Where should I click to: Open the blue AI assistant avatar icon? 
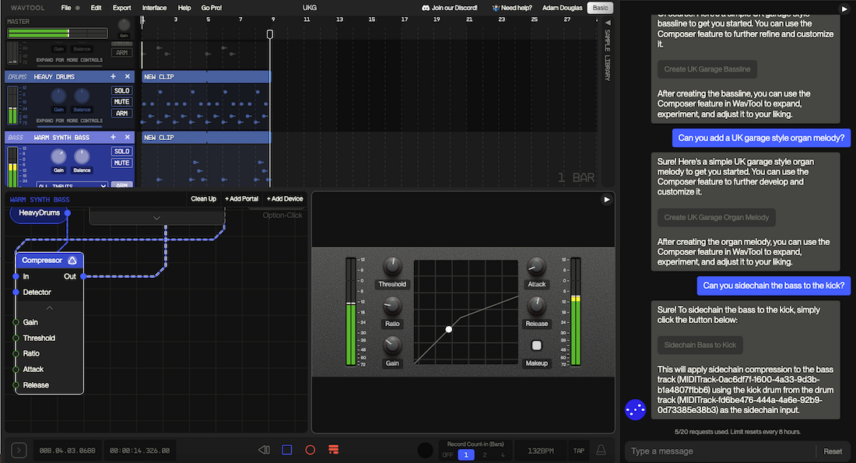(635, 409)
